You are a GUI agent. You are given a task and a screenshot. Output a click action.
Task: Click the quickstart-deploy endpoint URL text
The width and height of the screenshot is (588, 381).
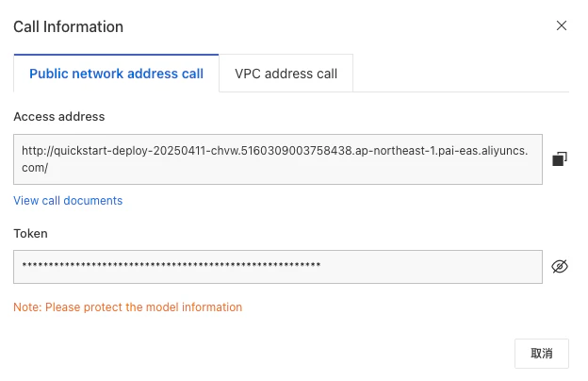[274, 158]
